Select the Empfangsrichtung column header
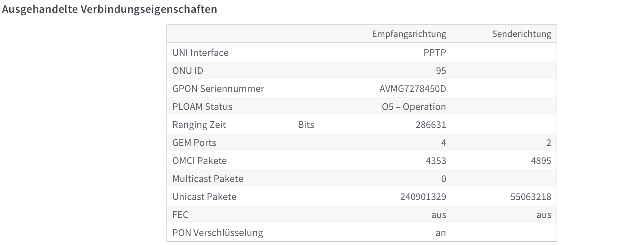 [409, 34]
